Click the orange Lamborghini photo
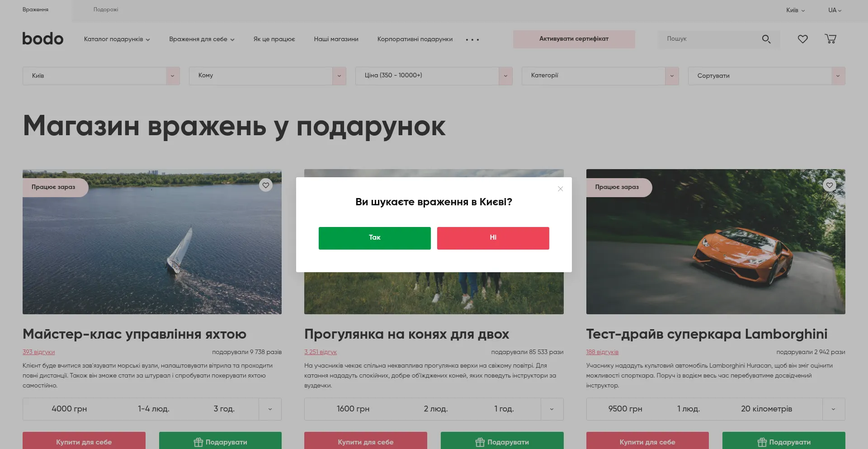868x449 pixels. coord(716,242)
